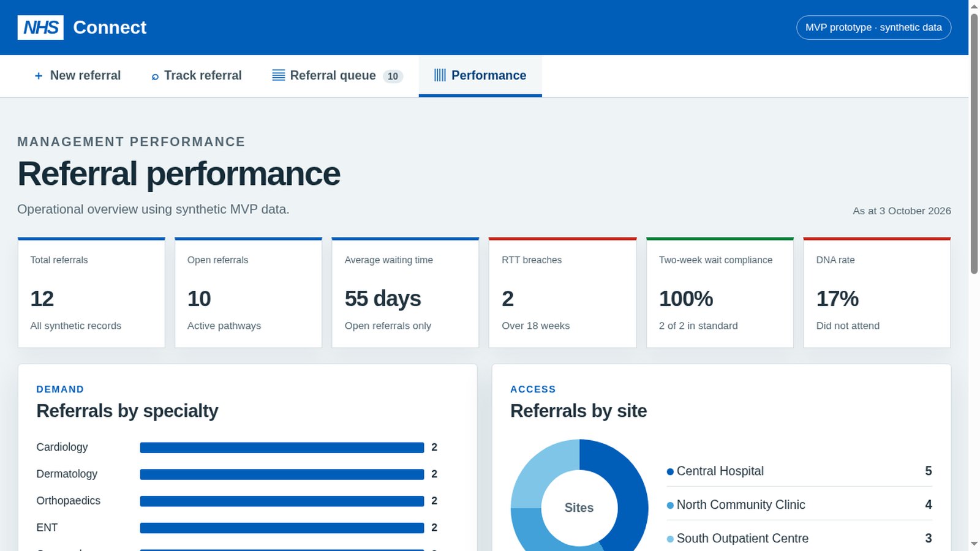Open the New referral tab
Screen dimensions: 980x551
77,76
